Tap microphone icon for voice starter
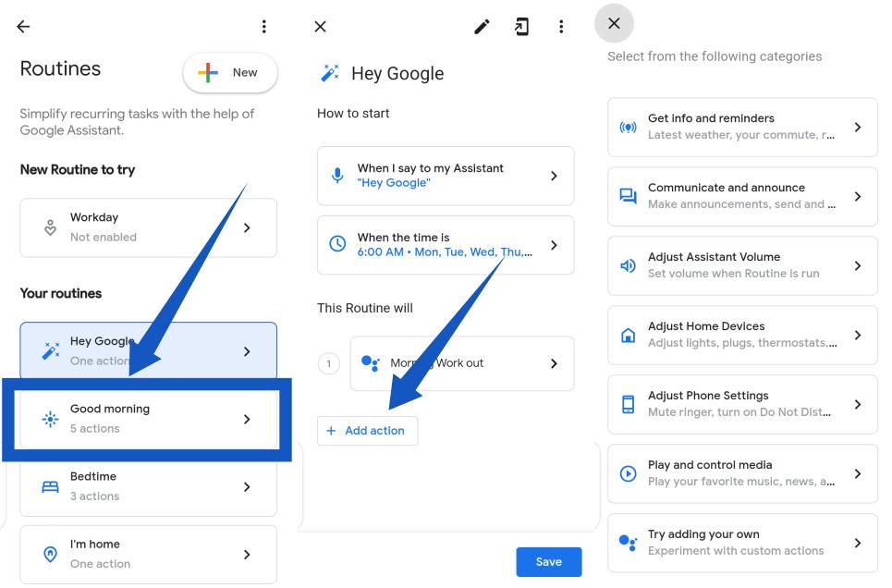Viewport: 892px width, 588px height. click(337, 176)
